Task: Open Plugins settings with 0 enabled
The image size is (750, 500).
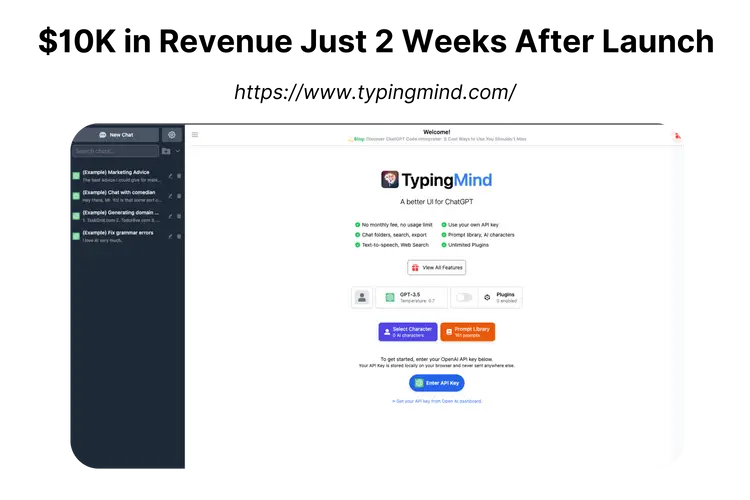Action: click(x=501, y=298)
